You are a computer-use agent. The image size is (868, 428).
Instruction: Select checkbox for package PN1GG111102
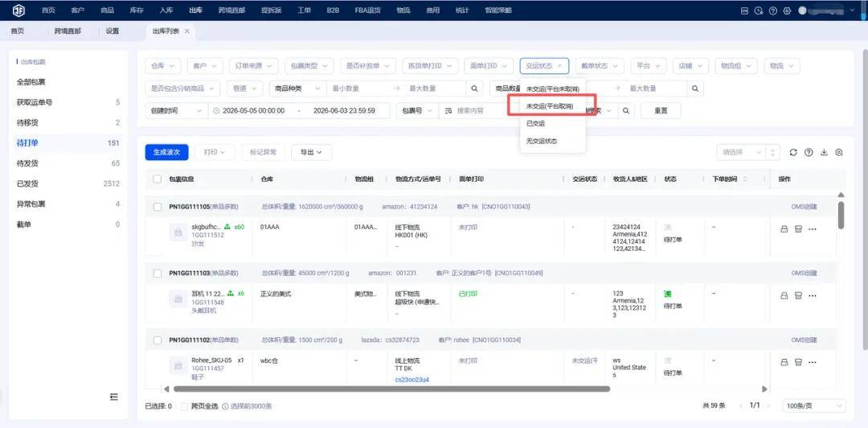[x=158, y=340]
